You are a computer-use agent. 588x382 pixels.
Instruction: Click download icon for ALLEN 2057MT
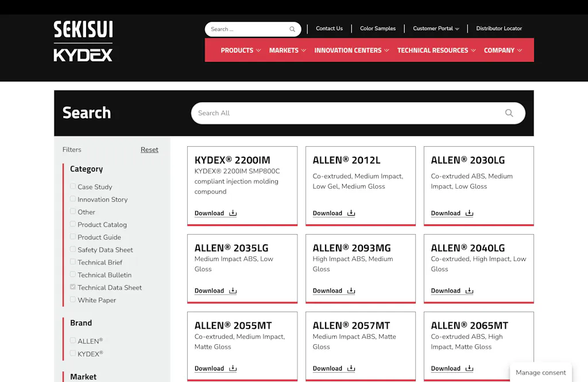coord(351,368)
